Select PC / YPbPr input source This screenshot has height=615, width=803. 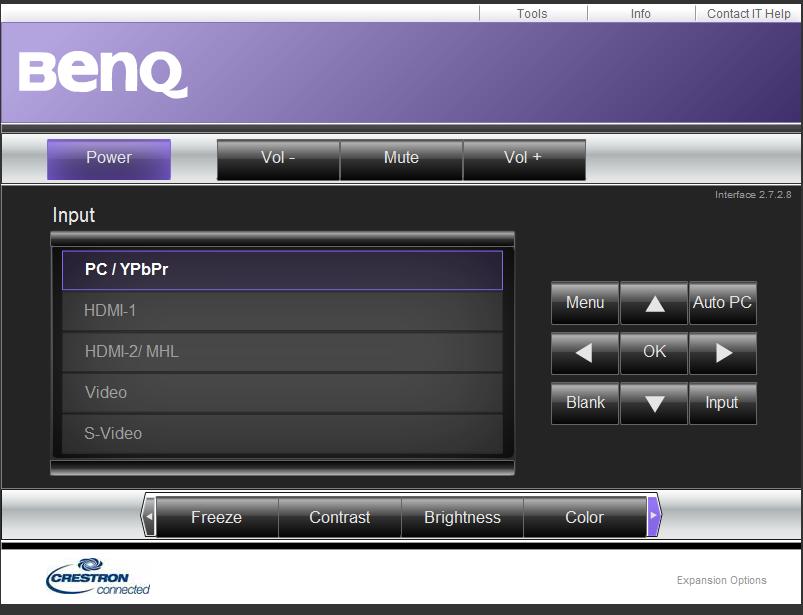pyautogui.click(x=282, y=270)
